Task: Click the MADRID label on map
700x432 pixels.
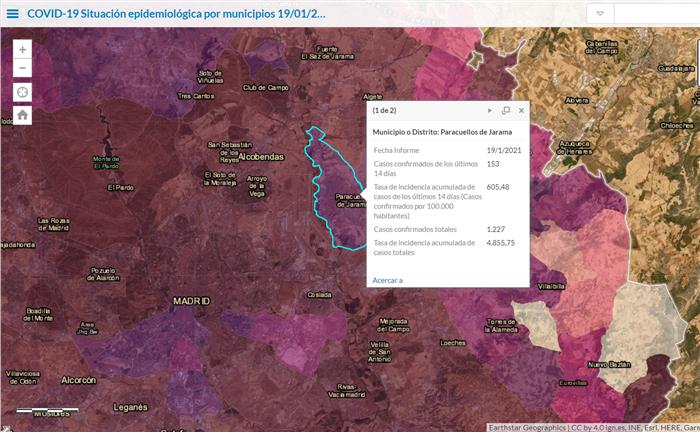Action: click(x=191, y=300)
